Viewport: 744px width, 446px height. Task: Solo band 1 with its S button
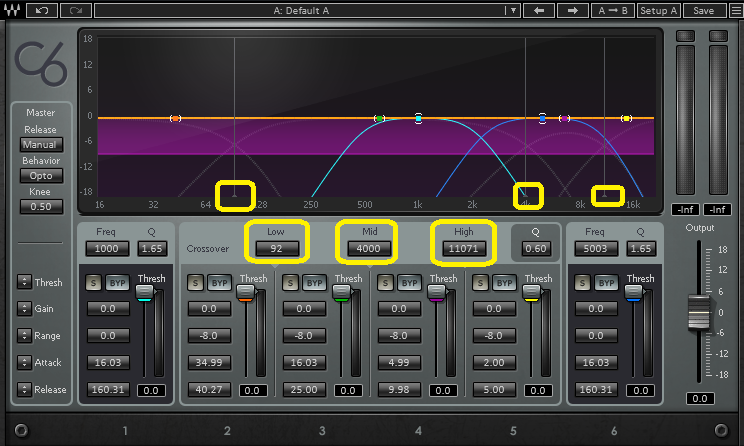click(93, 283)
